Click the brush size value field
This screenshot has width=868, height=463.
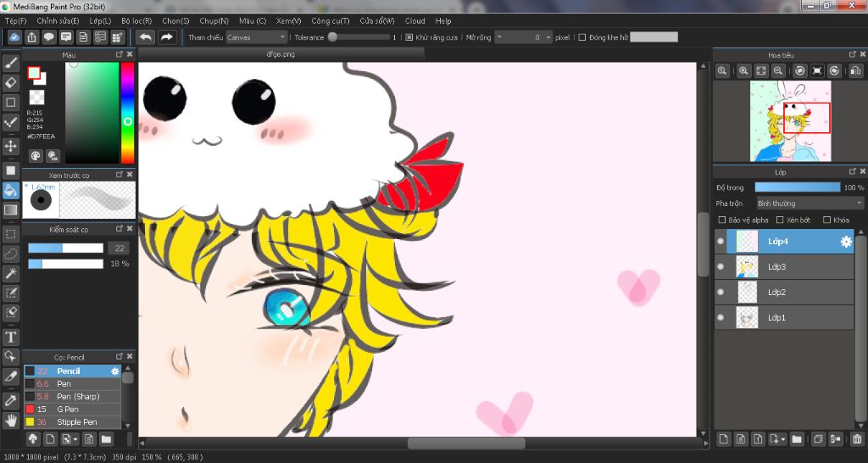[x=120, y=248]
